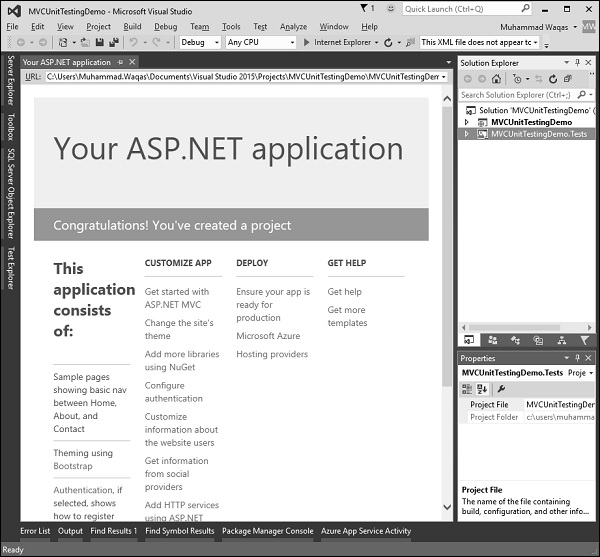Click the Pending Changes Filter clock icon
The image size is (600, 557).
point(517,79)
